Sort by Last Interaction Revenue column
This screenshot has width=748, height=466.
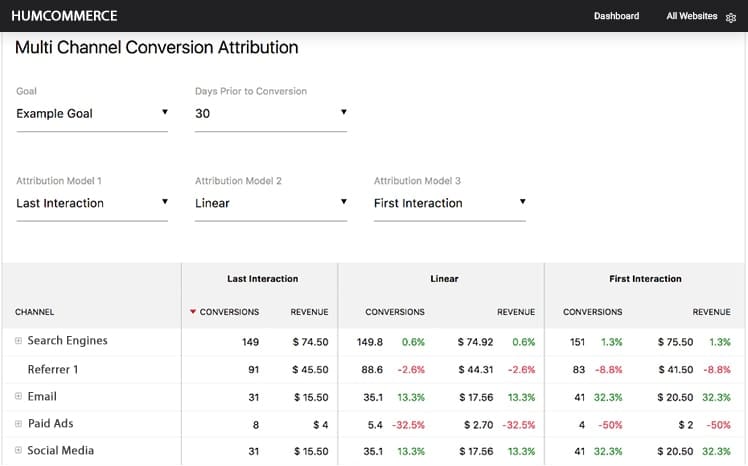pyautogui.click(x=309, y=312)
